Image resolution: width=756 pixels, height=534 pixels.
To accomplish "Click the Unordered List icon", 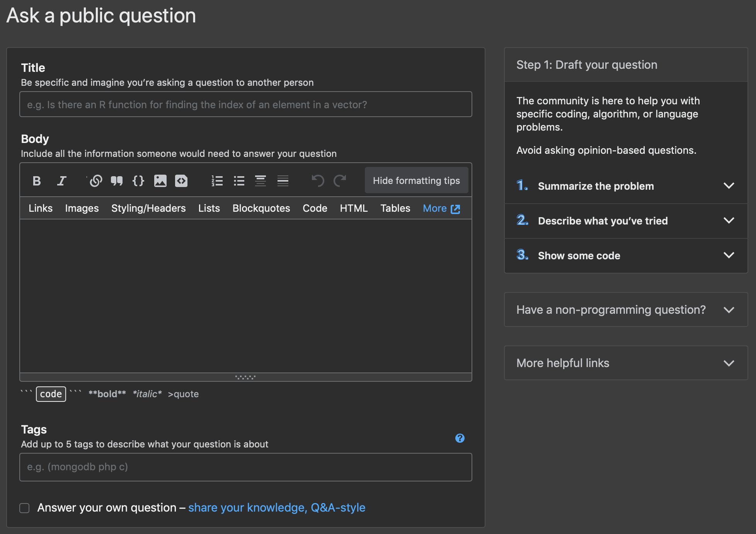I will click(x=238, y=181).
